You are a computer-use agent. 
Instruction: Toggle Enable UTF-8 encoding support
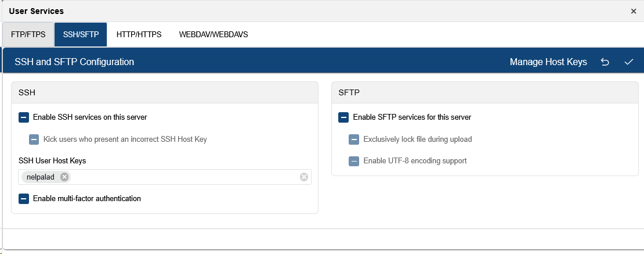(x=354, y=161)
